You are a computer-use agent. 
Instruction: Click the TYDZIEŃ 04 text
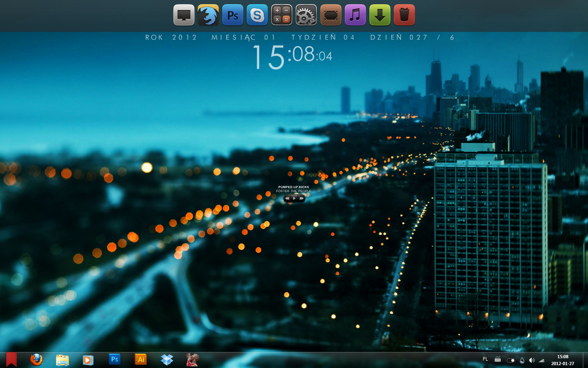[x=323, y=37]
